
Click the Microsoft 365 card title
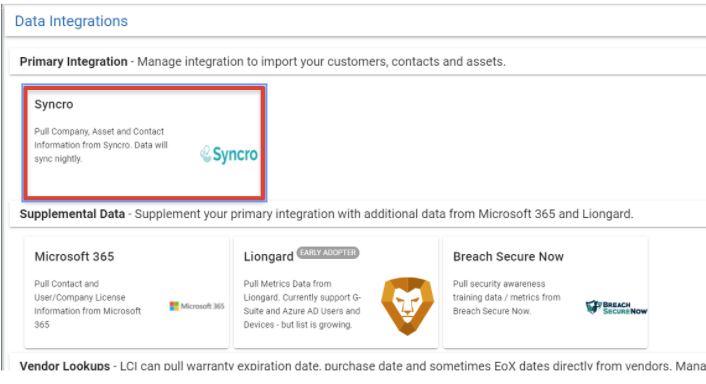[74, 257]
